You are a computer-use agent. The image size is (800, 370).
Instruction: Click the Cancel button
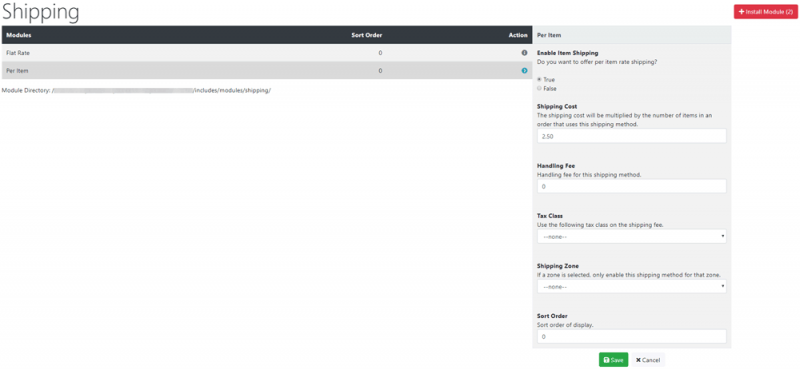pos(648,360)
